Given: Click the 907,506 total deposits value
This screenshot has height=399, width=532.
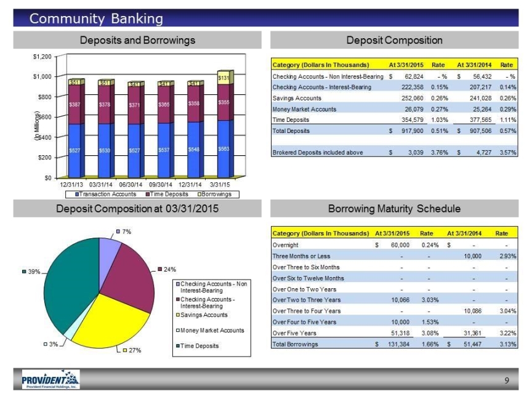Looking at the screenshot, I should (x=480, y=131).
